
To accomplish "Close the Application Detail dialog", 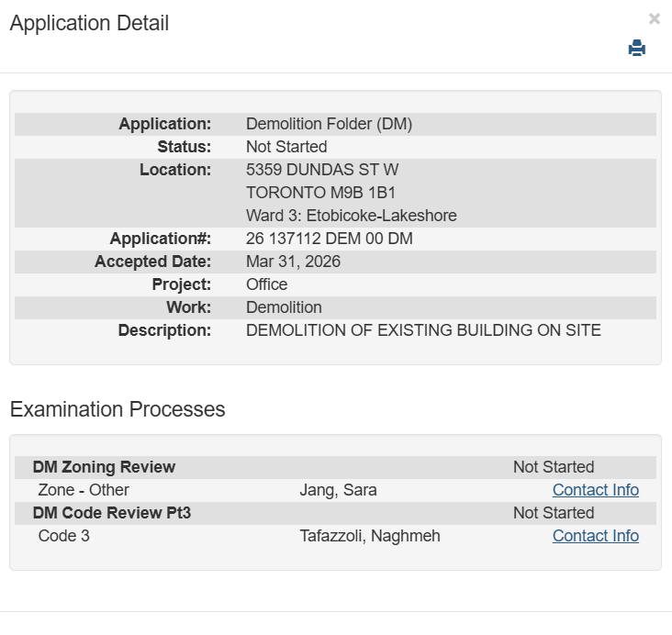I will pos(654,19).
